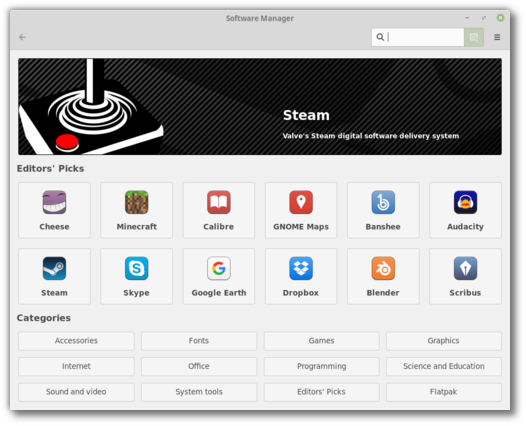The height and width of the screenshot is (426, 526).
Task: Browse the Sound and video category
Action: (x=76, y=392)
